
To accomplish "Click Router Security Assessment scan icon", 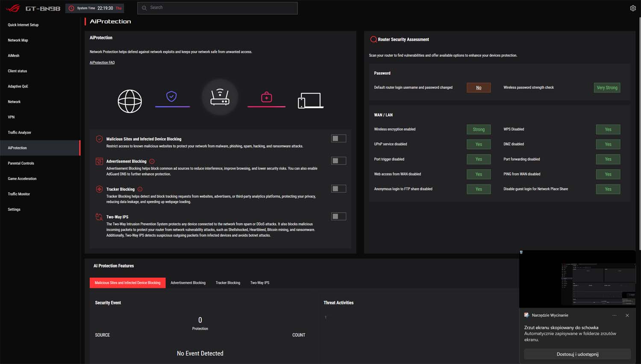I will (x=373, y=39).
